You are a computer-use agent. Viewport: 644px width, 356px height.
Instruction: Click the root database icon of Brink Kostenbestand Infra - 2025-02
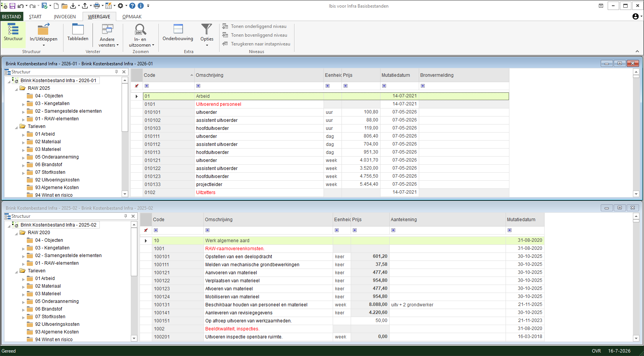click(15, 225)
